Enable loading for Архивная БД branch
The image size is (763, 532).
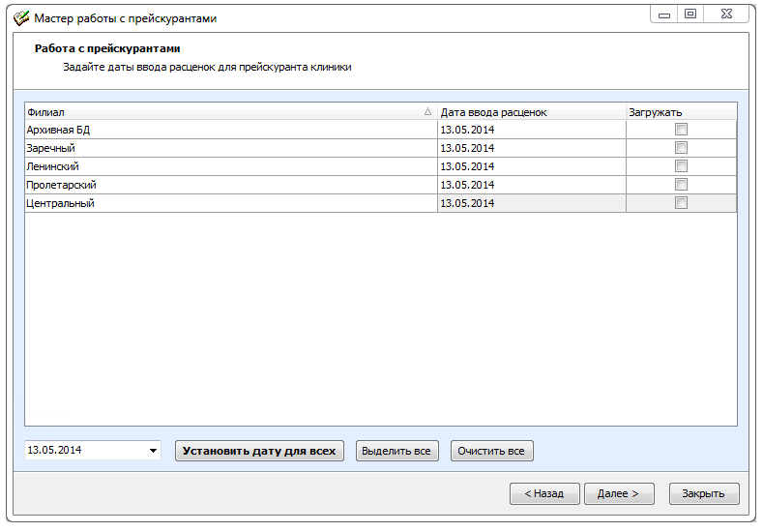pos(681,130)
